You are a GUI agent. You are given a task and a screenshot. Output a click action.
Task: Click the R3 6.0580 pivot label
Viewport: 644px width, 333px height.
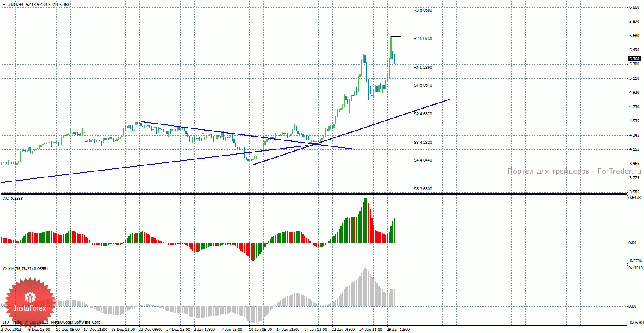423,10
